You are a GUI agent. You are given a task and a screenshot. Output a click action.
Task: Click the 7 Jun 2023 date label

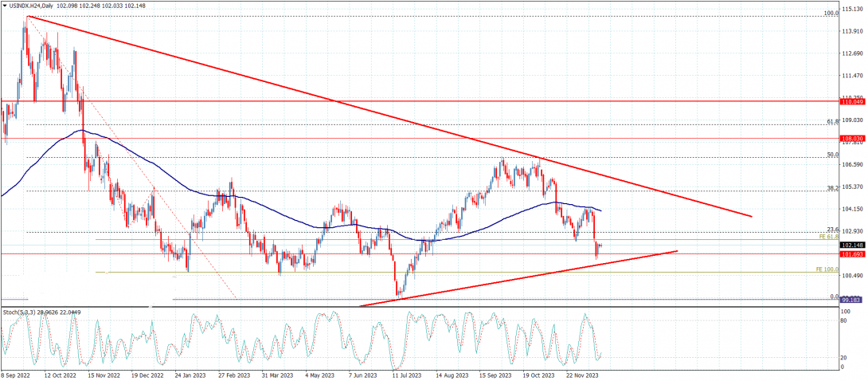[362, 375]
